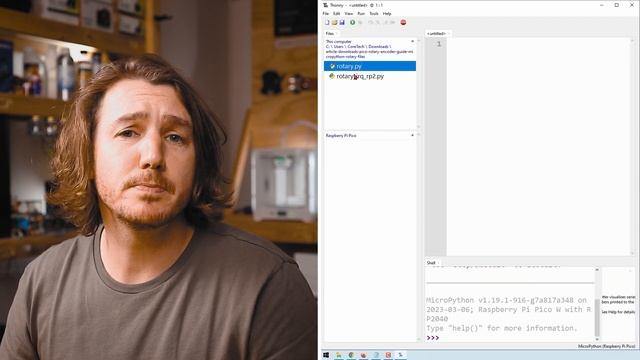The image size is (640, 360).
Task: Open the Run menu
Action: point(361,13)
